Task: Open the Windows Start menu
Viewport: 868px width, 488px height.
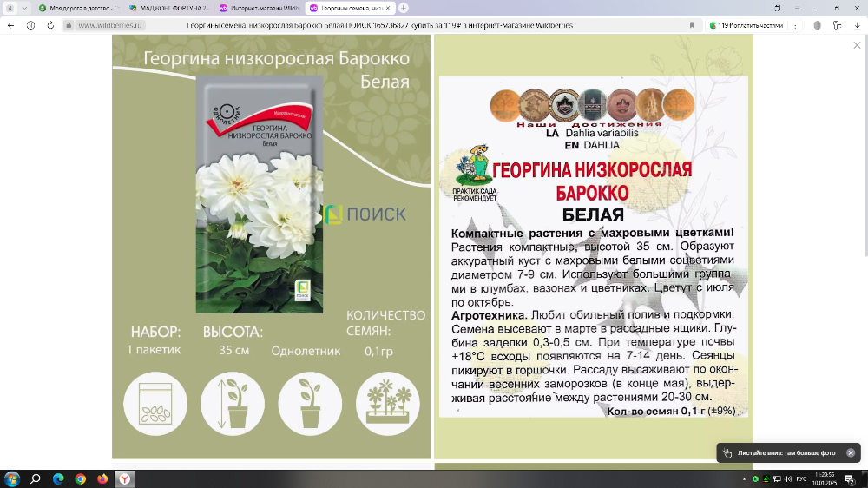Action: pos(12,478)
